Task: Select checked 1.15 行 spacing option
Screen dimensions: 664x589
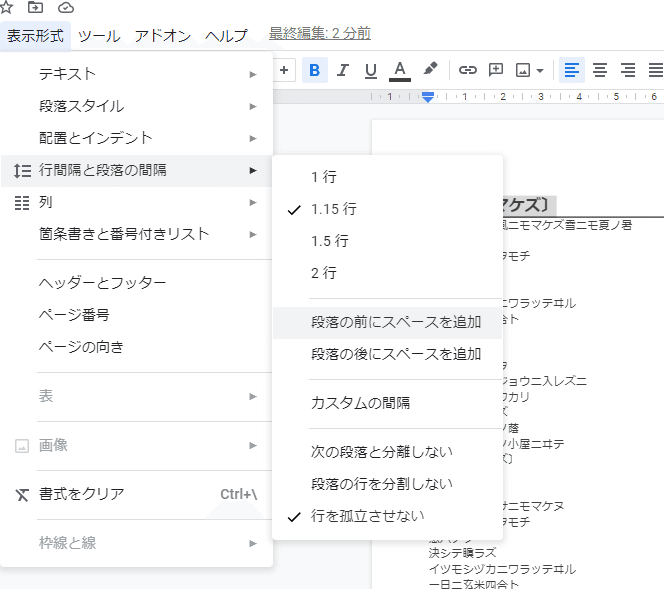Action: click(x=387, y=209)
